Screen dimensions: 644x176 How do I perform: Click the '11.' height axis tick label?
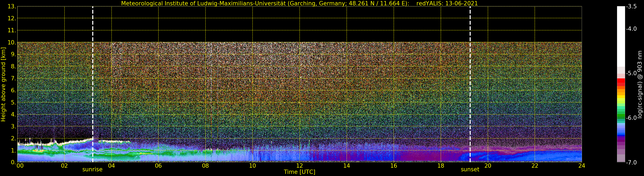12,31
